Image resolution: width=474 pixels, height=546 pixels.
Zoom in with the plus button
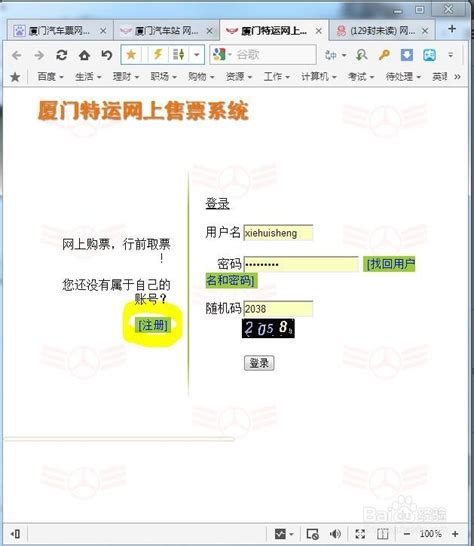coord(455,533)
